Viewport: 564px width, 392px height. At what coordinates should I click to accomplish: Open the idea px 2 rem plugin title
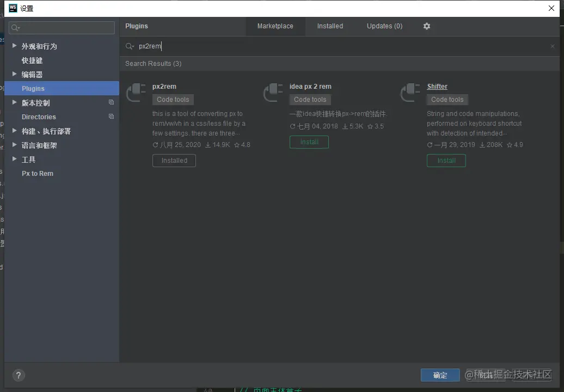point(310,87)
